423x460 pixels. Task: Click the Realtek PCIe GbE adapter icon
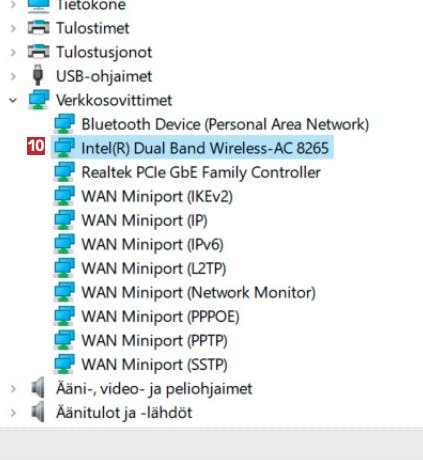pos(64,172)
